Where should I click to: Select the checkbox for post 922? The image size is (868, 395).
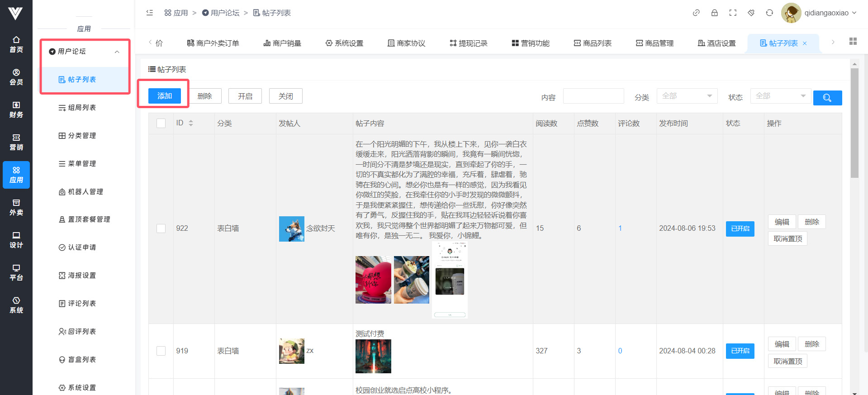click(161, 228)
